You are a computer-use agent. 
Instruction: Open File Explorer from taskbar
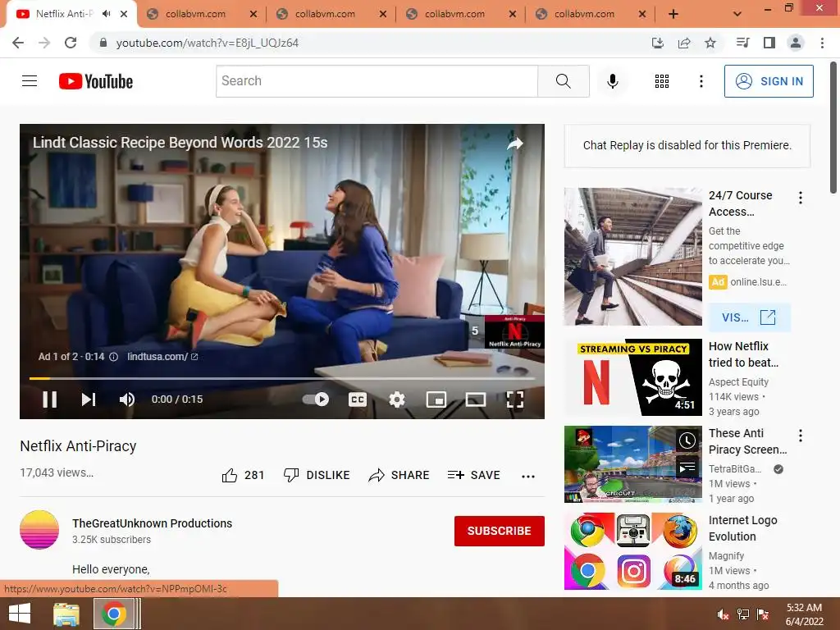click(x=66, y=614)
